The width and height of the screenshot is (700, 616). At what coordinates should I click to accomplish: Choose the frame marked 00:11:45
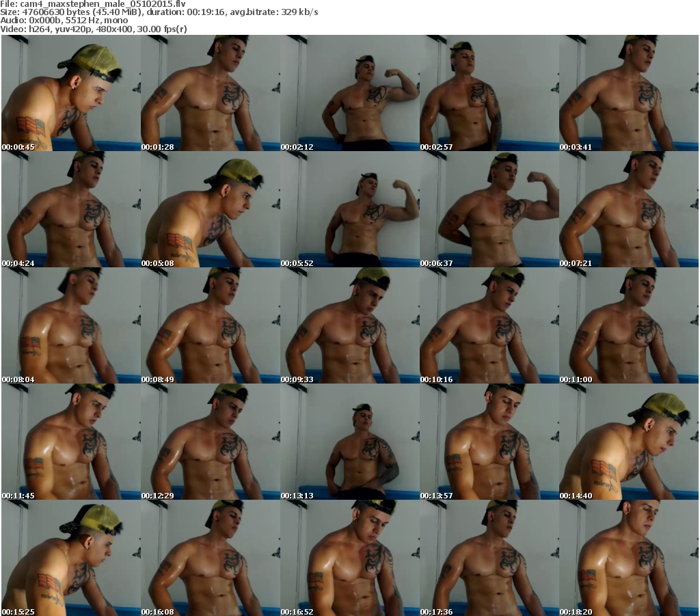tap(71, 442)
